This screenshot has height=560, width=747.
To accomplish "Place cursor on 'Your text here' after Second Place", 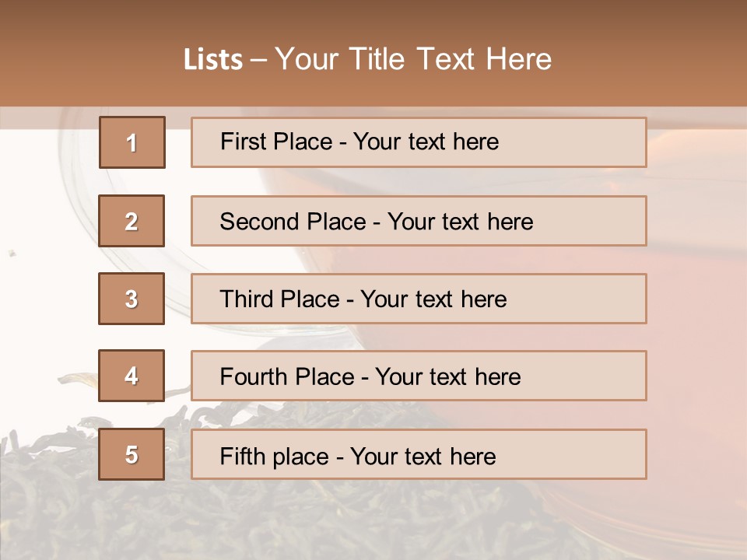I will pyautogui.click(x=460, y=222).
